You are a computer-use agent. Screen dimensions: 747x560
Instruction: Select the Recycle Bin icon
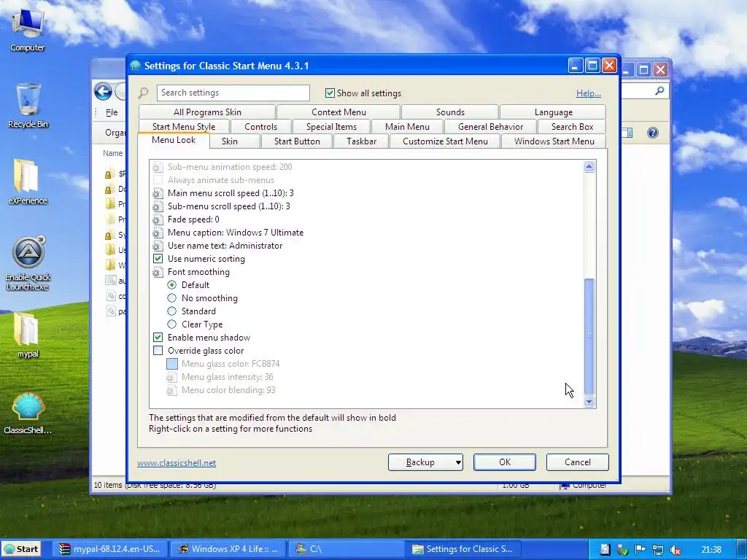pos(28,106)
